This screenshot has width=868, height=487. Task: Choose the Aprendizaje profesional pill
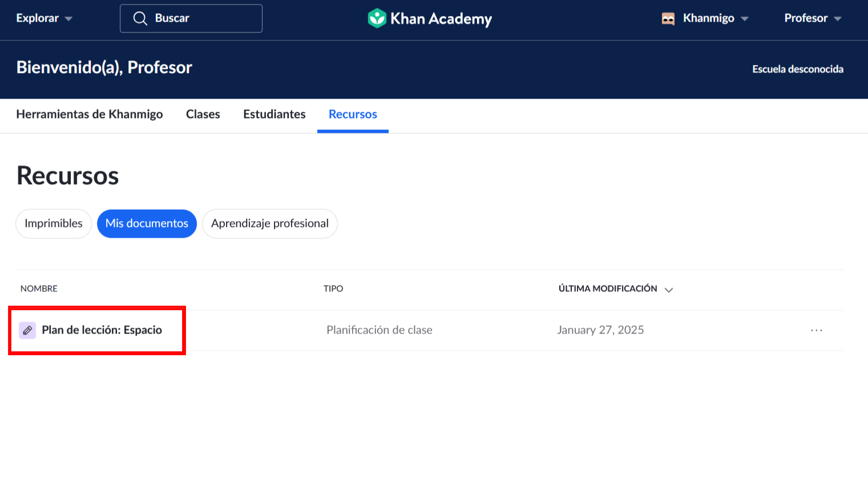tap(270, 224)
